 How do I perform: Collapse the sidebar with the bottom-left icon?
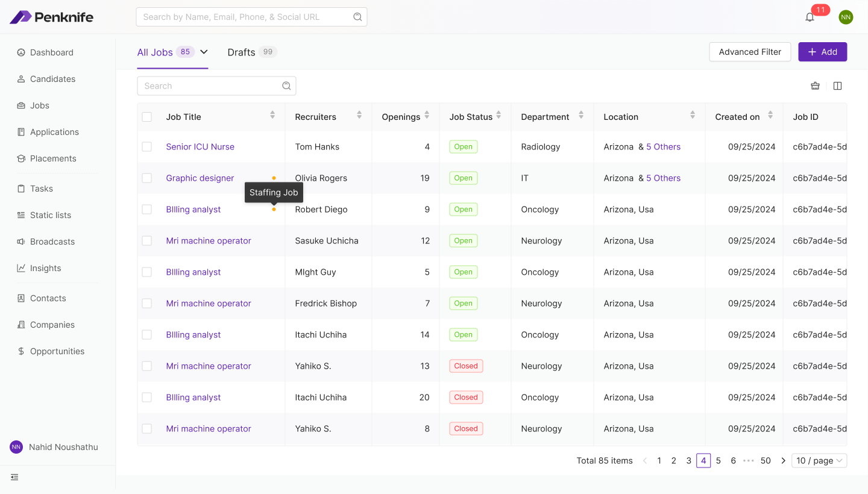[14, 477]
